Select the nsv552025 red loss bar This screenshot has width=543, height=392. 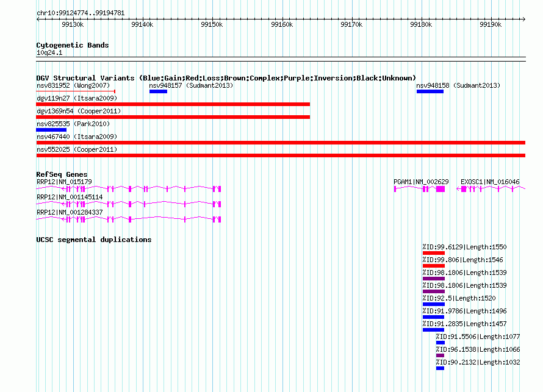(281, 155)
